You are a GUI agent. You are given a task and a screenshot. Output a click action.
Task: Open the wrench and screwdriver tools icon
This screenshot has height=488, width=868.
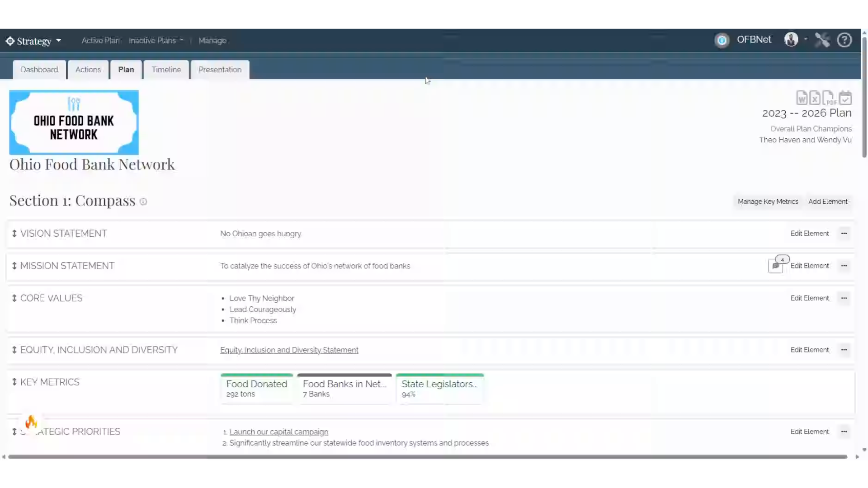(x=822, y=40)
